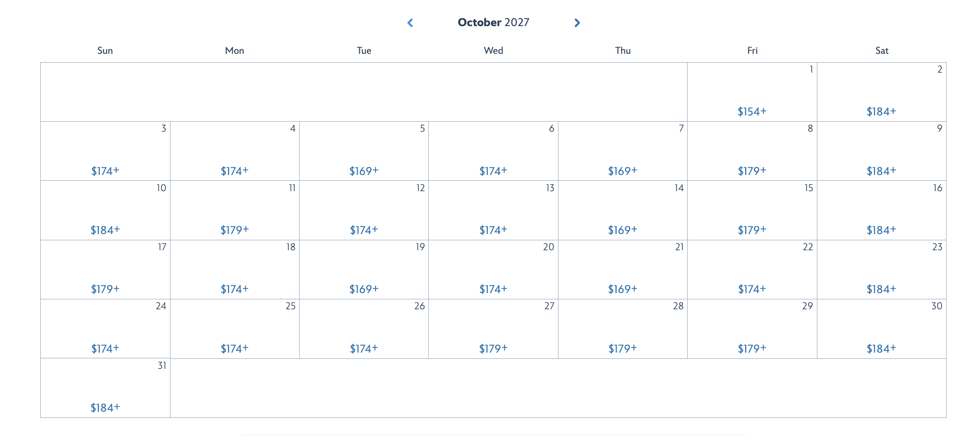Pick October 5 with $169+ rate

(364, 171)
